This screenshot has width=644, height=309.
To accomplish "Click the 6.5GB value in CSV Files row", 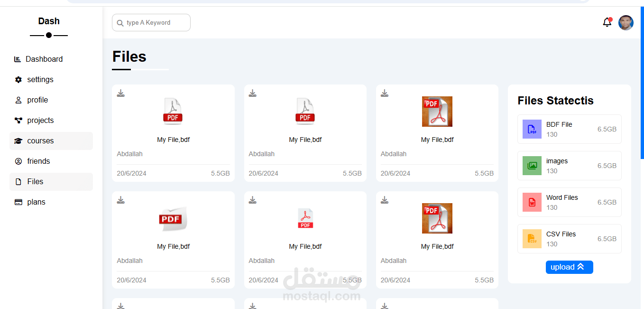I will (607, 239).
